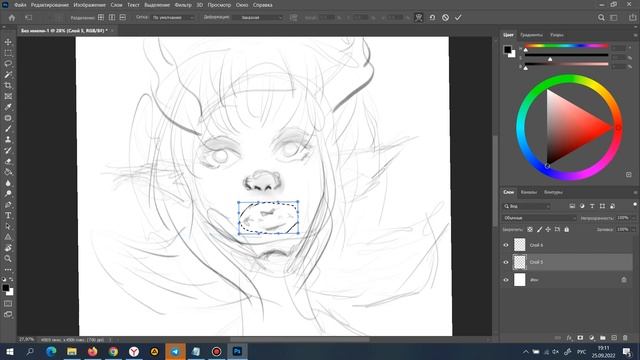640x360 pixels.
Task: Toggle lock image pixels brush icon
Action: 539,229
